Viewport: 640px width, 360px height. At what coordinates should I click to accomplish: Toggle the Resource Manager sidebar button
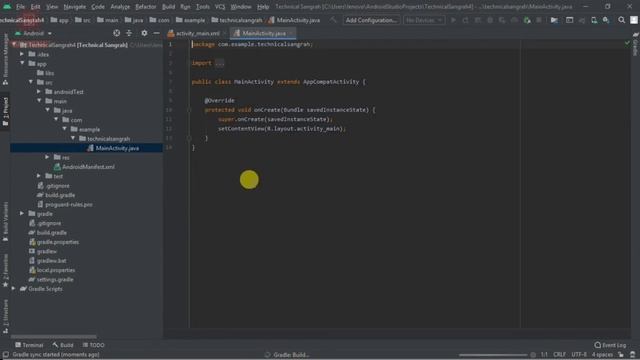[5, 60]
